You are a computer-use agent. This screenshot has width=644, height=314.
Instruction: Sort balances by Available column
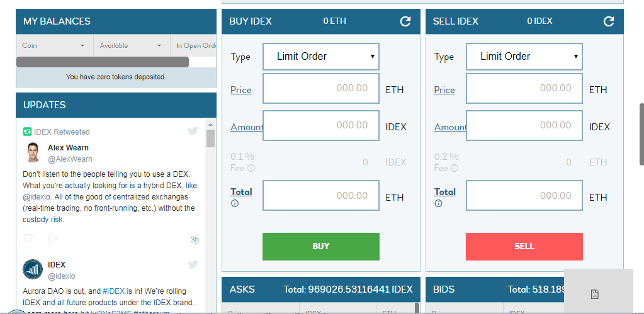132,45
